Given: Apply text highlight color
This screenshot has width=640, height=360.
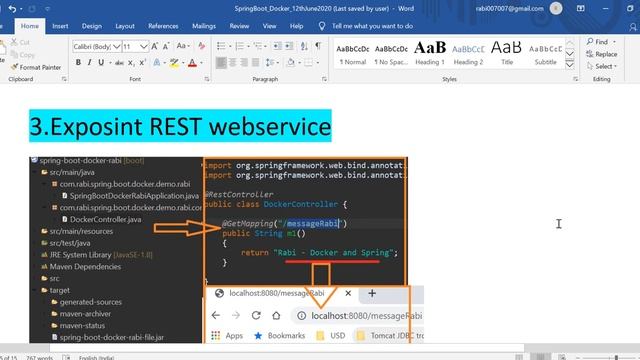Looking at the screenshot, I should point(174,63).
